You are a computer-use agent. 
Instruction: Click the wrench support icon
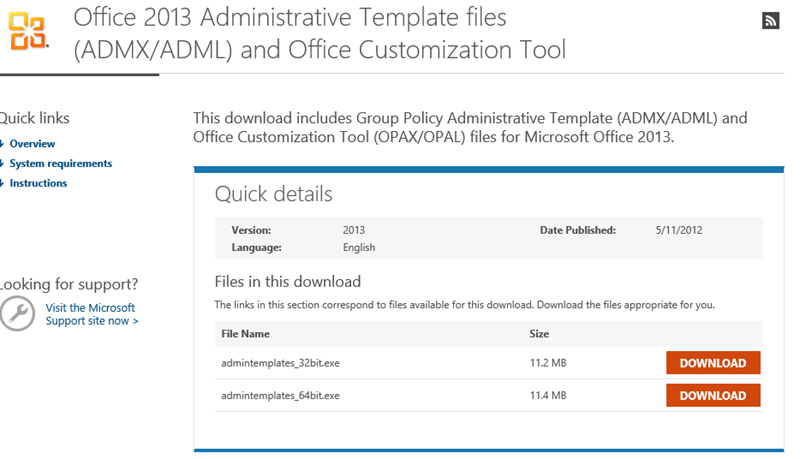tap(17, 314)
